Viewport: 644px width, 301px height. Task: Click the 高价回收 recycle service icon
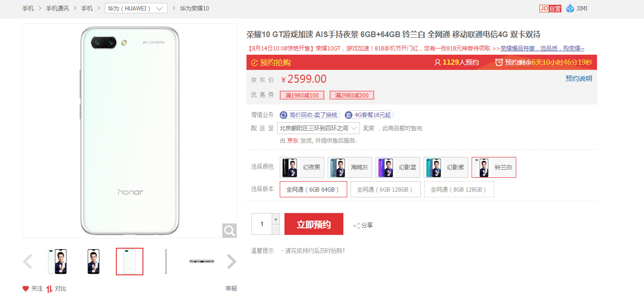(x=284, y=115)
